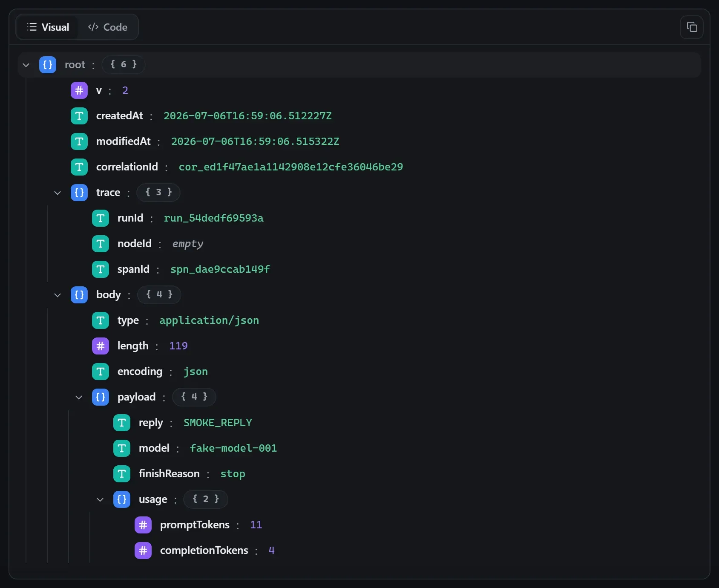The width and height of the screenshot is (719, 588).
Task: Click the completionTokens value 4
Action: point(272,551)
